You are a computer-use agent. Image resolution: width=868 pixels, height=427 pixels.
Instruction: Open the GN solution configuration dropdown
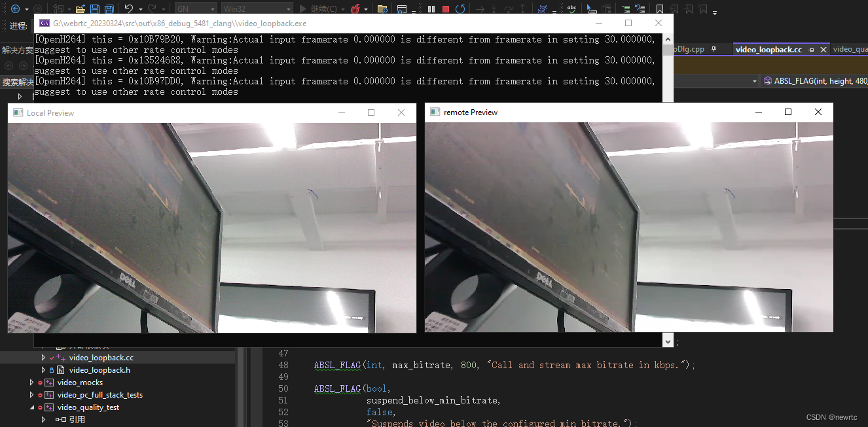195,8
